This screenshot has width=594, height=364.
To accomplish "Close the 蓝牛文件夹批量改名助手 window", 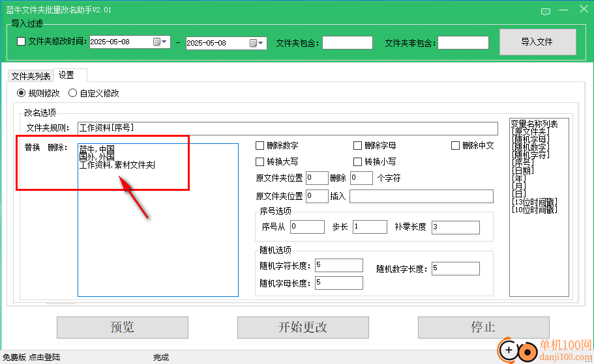I will tap(584, 9).
